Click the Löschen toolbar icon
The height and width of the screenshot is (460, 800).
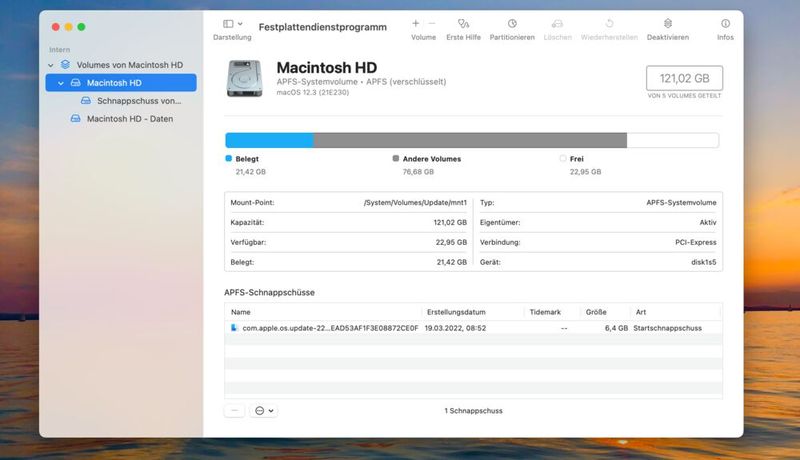(x=557, y=23)
